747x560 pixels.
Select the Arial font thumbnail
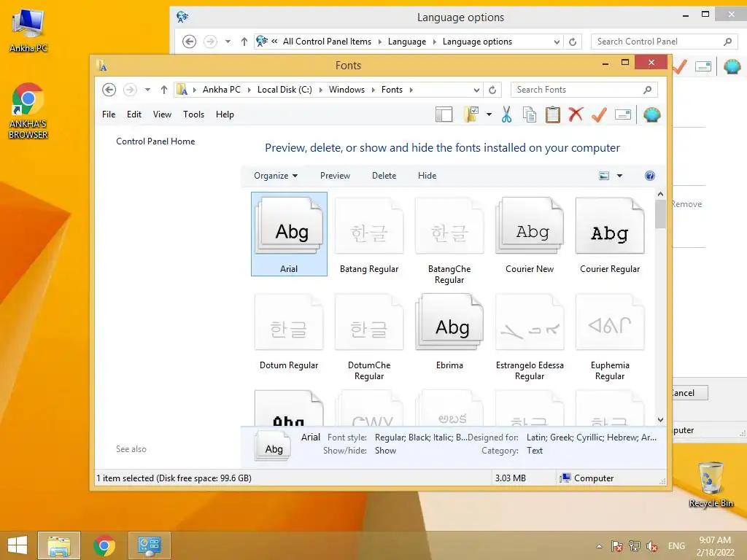tap(289, 234)
